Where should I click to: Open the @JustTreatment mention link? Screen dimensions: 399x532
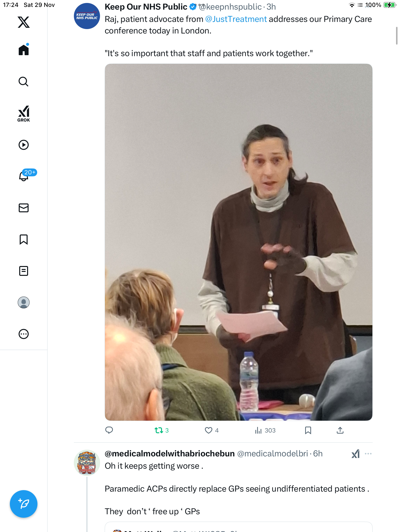pyautogui.click(x=236, y=19)
